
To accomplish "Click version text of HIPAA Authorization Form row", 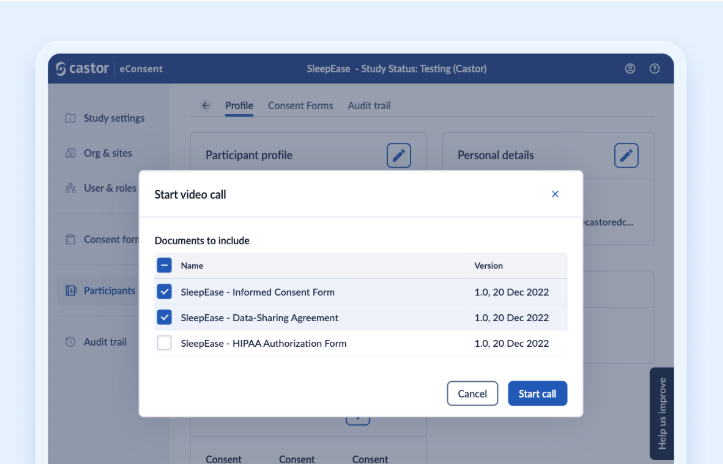I will coord(511,343).
